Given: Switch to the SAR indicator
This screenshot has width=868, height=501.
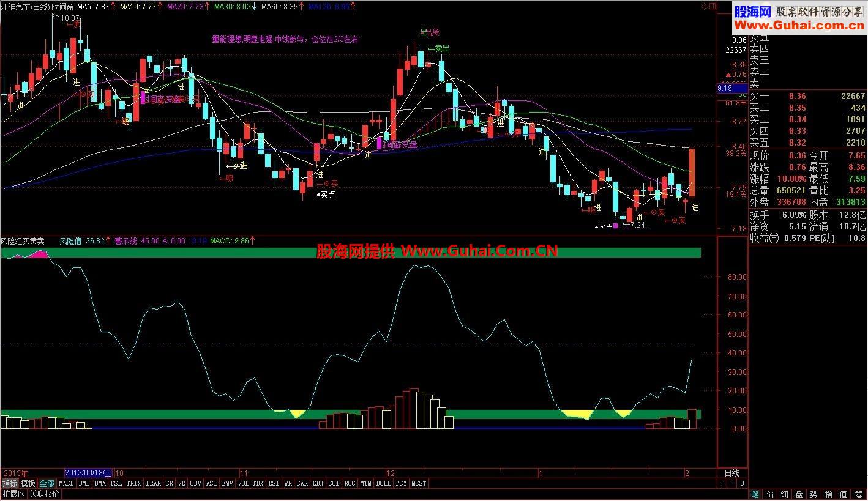Looking at the screenshot, I should [302, 483].
